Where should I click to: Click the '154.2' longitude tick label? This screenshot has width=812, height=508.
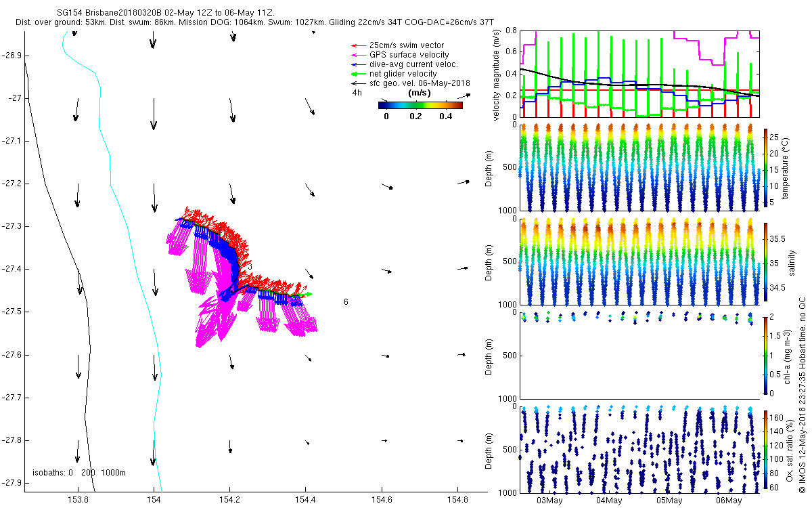click(x=230, y=501)
